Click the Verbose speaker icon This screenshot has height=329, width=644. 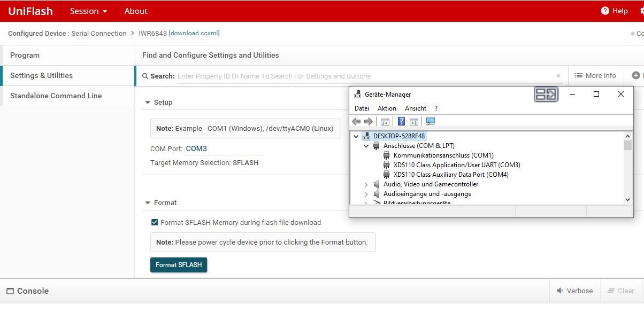point(559,291)
